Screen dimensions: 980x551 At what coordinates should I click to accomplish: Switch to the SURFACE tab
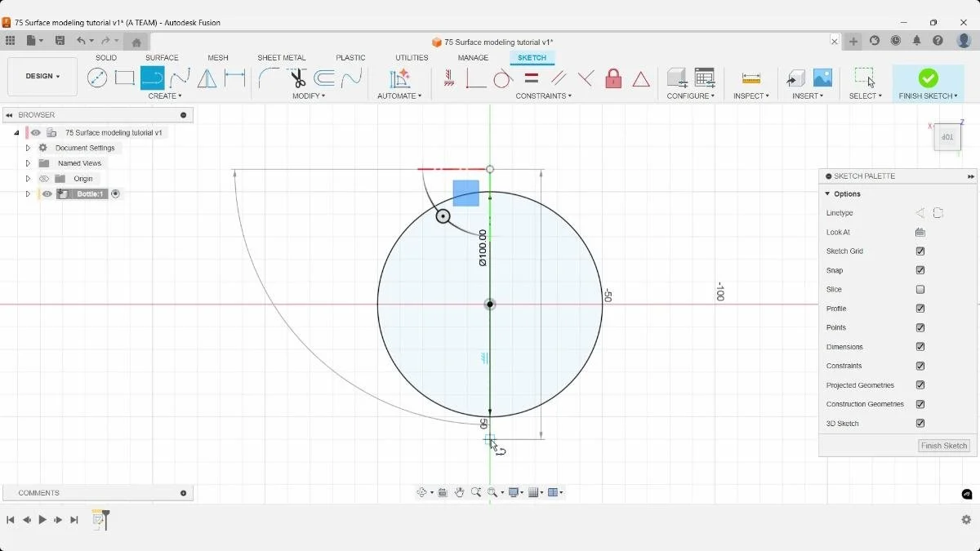[162, 58]
